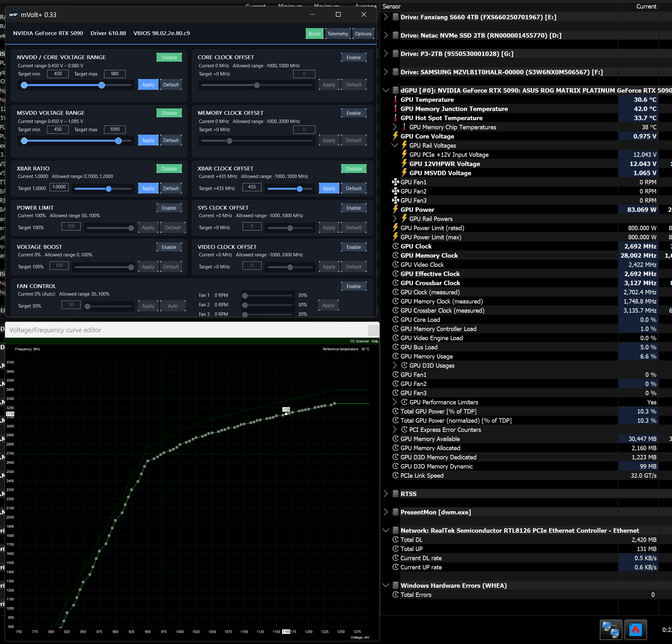The height and width of the screenshot is (644, 672).
Task: Click the GPU Clock sensor clock icon
Action: pos(395,246)
